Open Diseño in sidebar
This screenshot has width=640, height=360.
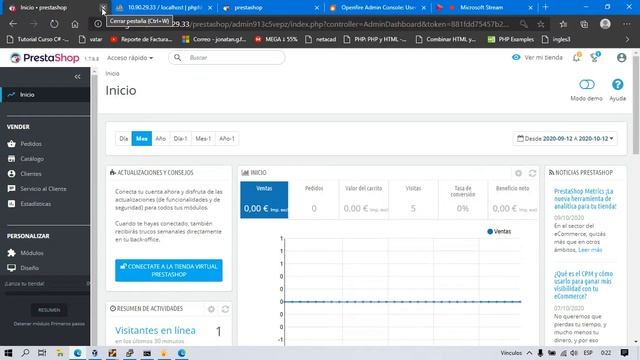[29, 268]
